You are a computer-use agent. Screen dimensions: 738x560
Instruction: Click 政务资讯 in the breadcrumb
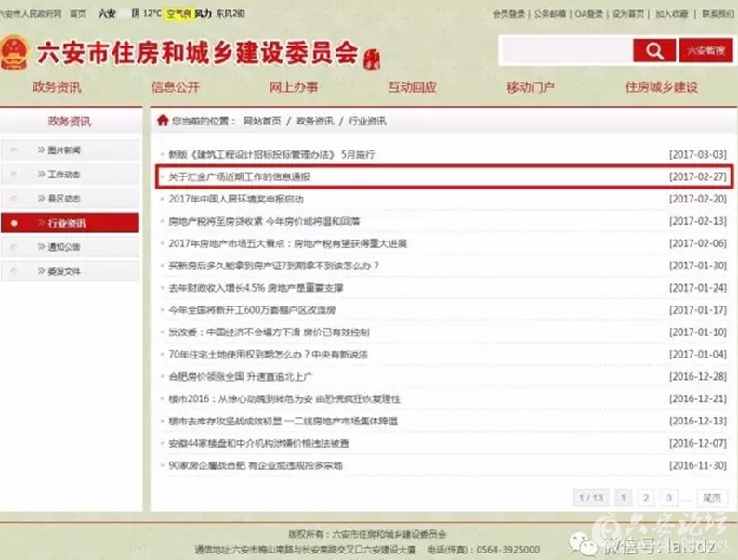pyautogui.click(x=314, y=122)
